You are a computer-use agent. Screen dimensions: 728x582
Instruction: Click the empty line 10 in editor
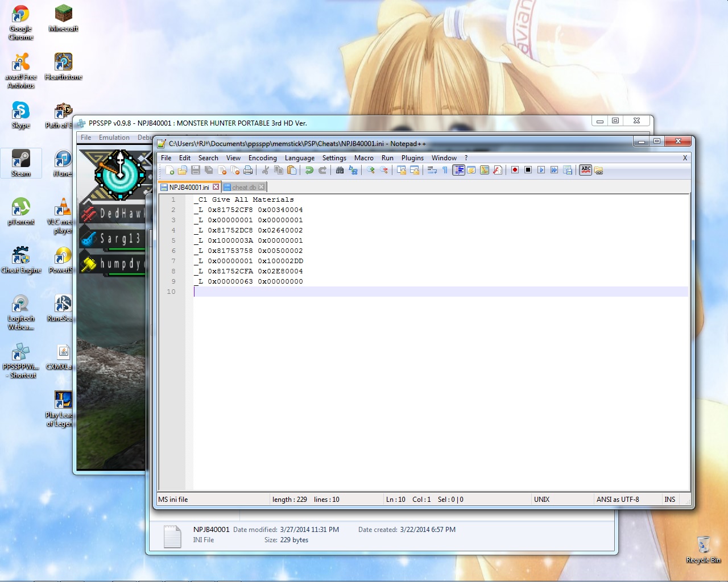398,292
